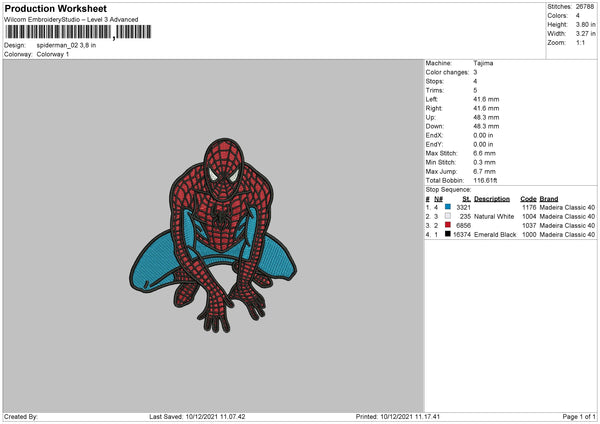Click the Colorway 1 value
The height and width of the screenshot is (424, 600).
pyautogui.click(x=53, y=54)
